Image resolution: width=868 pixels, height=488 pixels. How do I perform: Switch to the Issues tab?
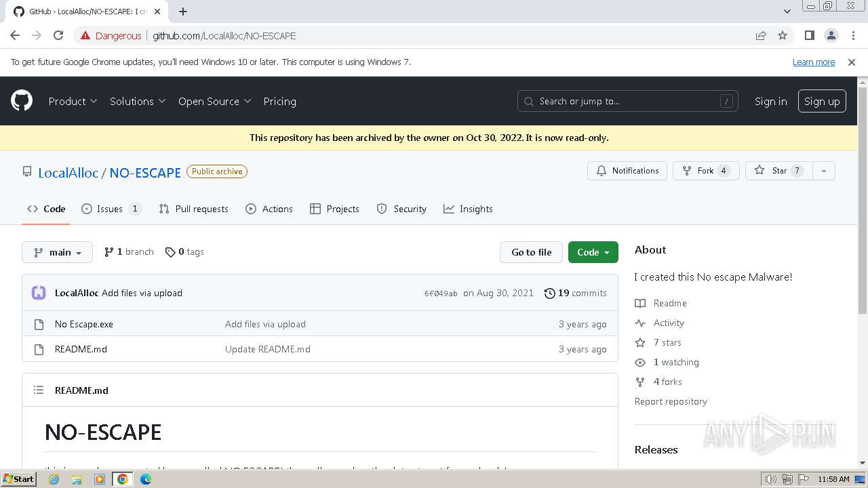pos(111,209)
